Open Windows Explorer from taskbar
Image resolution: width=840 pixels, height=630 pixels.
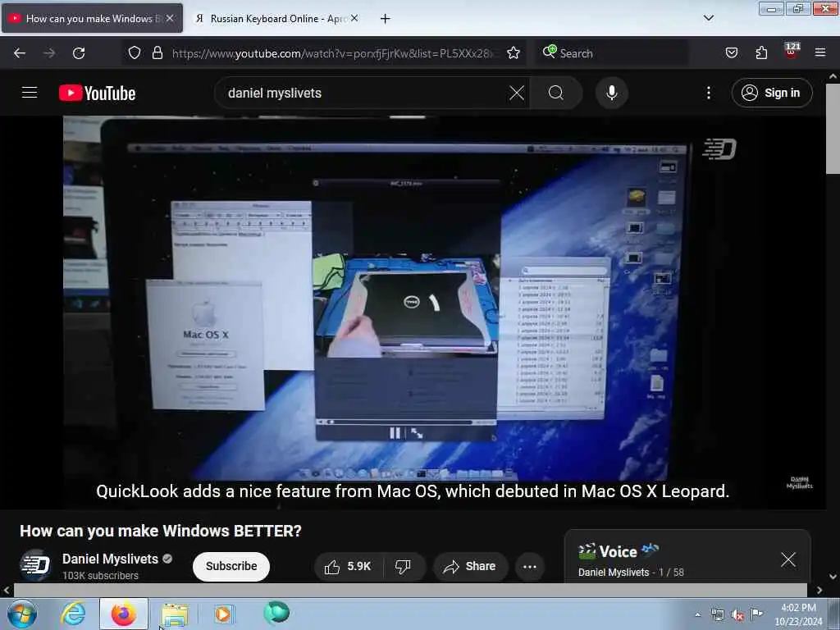tap(175, 614)
